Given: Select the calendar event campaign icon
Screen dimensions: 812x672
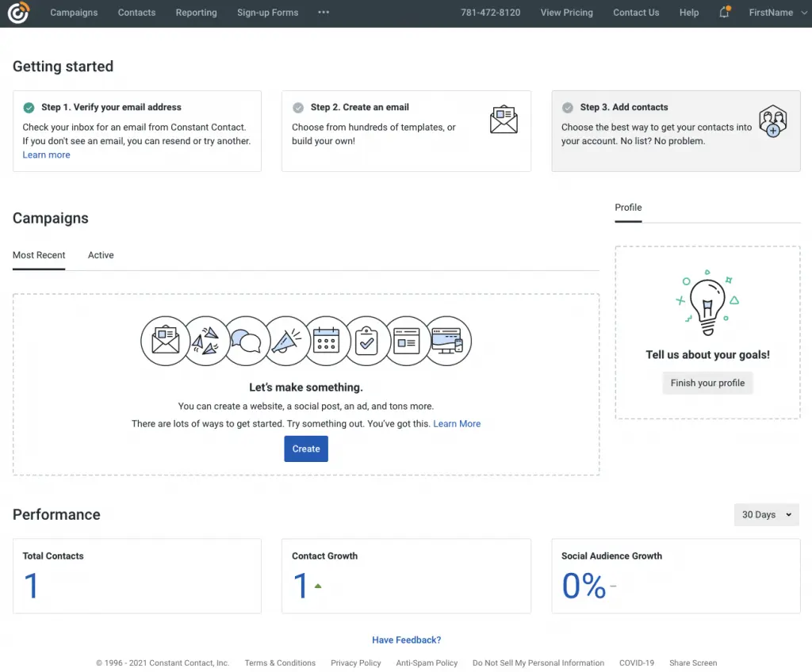Looking at the screenshot, I should [326, 342].
